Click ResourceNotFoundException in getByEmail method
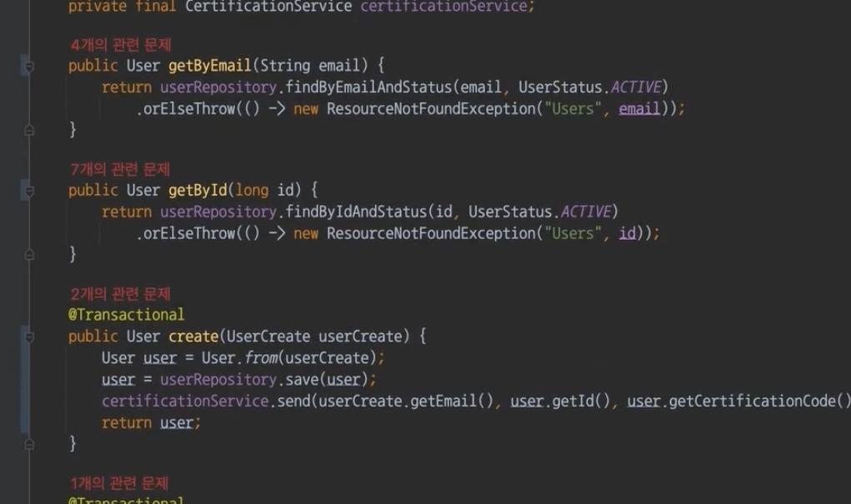Screen dimensions: 851x504 (x=431, y=109)
